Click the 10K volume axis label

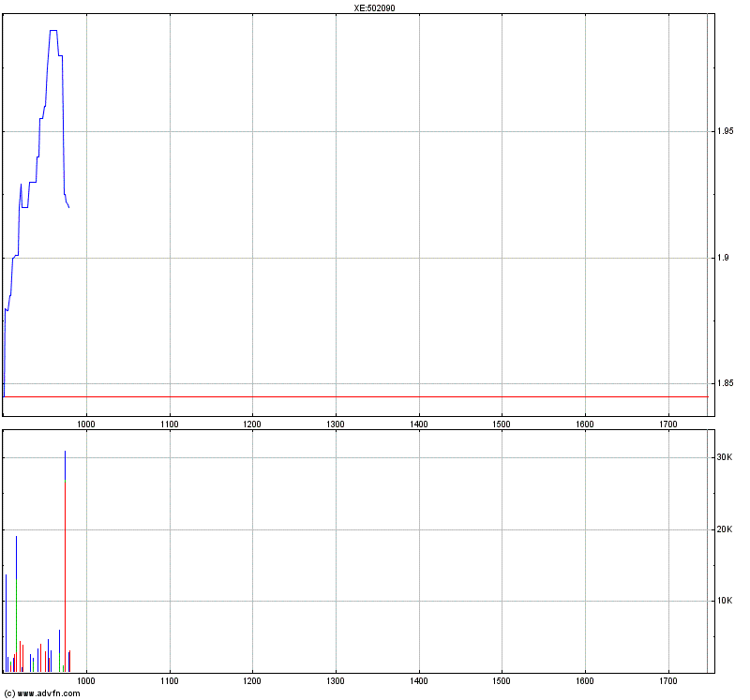724,601
